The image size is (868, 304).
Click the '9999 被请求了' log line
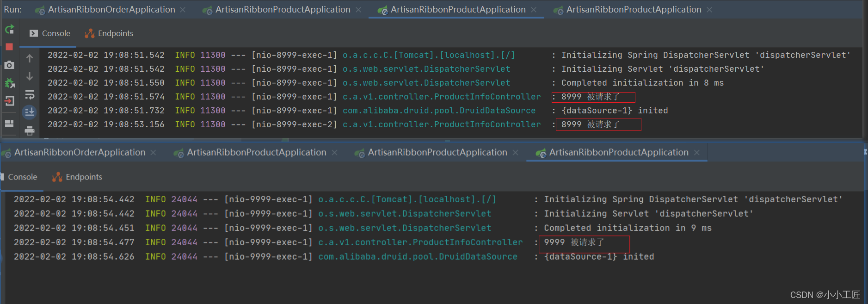coord(574,242)
